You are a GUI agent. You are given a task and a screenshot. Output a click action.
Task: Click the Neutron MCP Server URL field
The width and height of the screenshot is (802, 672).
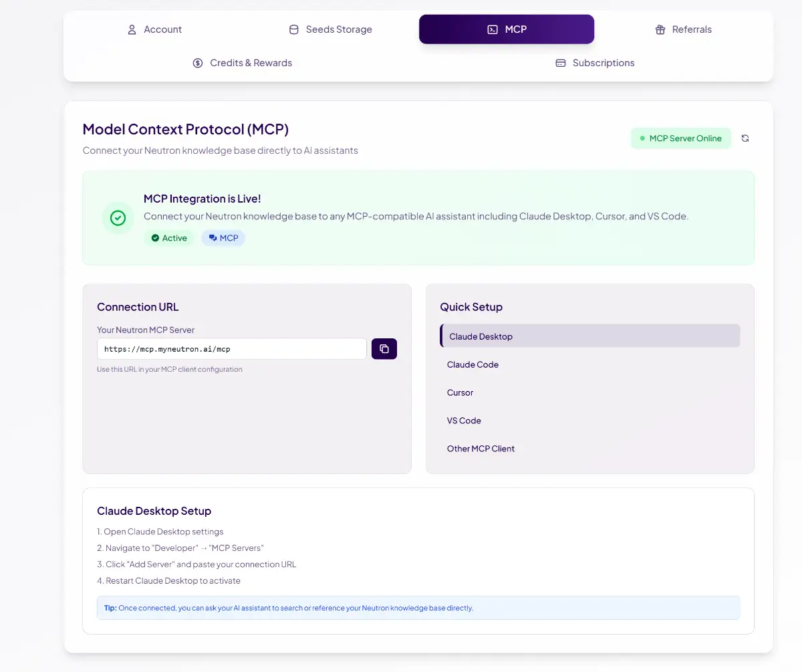[231, 349]
